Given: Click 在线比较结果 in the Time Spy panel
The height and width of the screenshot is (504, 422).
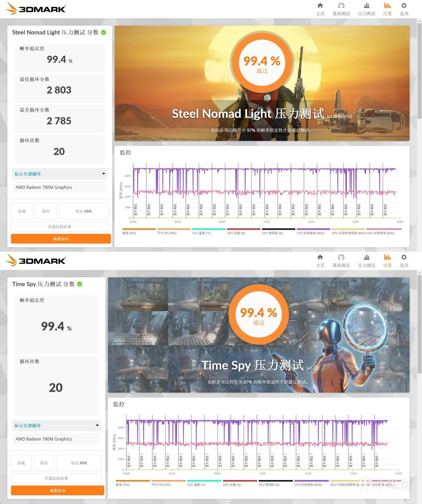Looking at the screenshot, I should coord(56,478).
